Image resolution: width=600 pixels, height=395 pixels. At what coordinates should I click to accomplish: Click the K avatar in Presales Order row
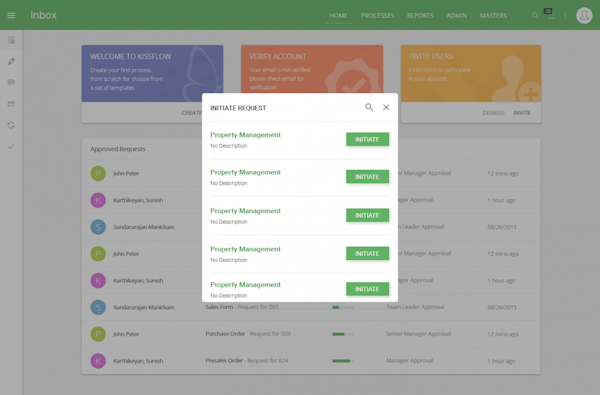98,361
